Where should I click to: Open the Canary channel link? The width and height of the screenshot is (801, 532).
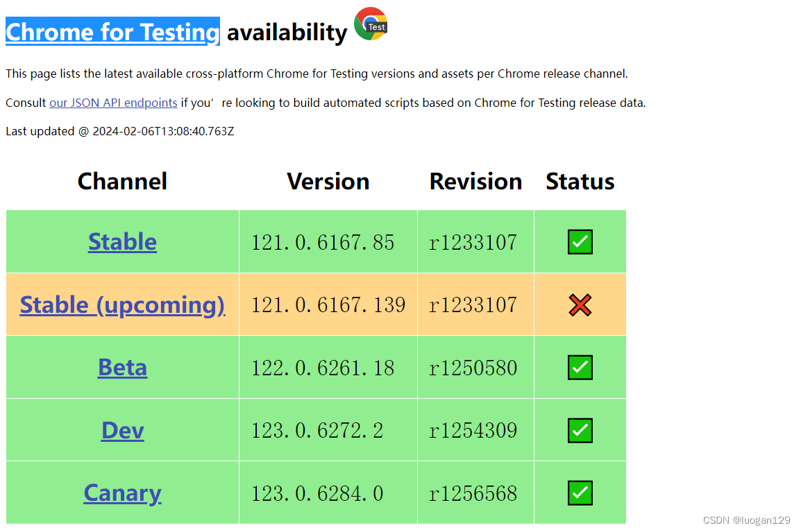[x=123, y=493]
